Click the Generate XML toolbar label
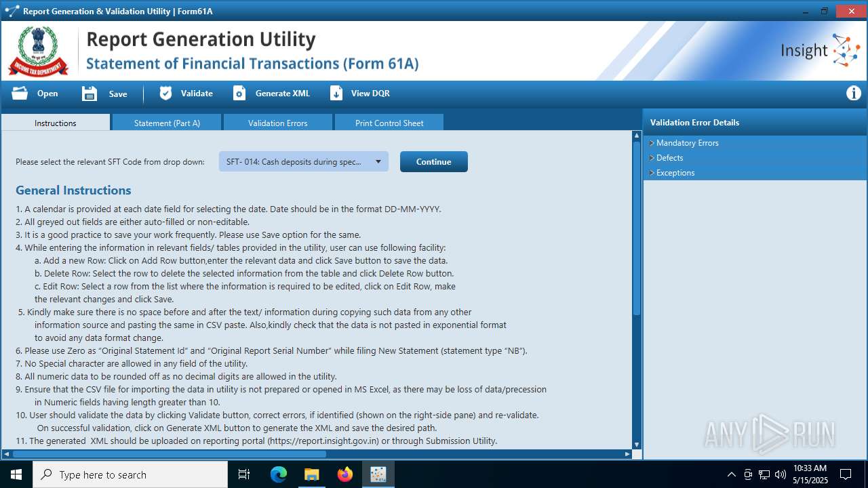Image resolution: width=868 pixels, height=488 pixels. tap(283, 94)
